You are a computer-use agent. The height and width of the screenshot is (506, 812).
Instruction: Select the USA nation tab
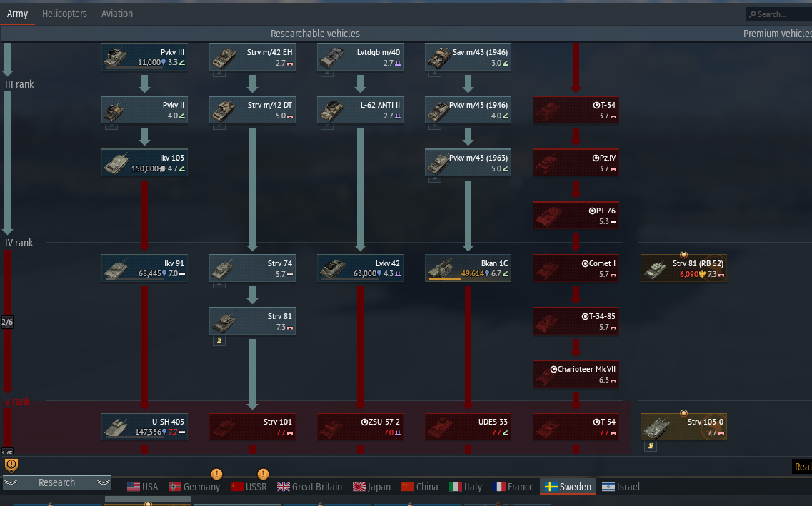click(x=142, y=487)
